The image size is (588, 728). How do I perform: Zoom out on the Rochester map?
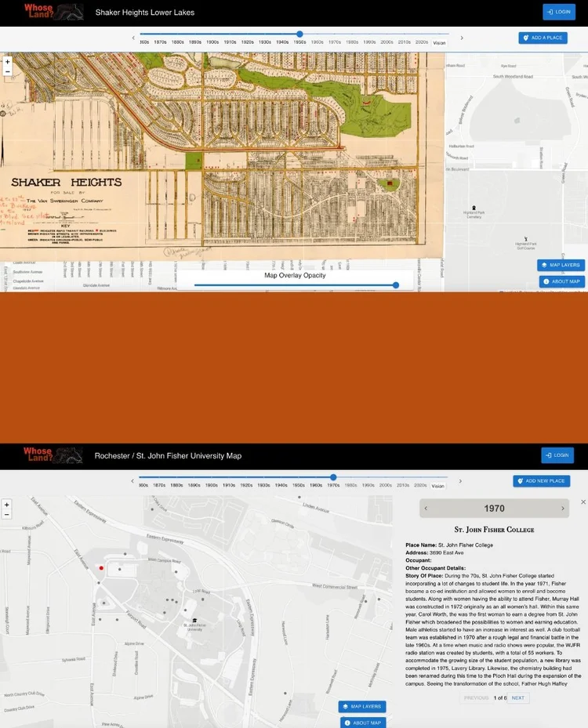coord(6,514)
